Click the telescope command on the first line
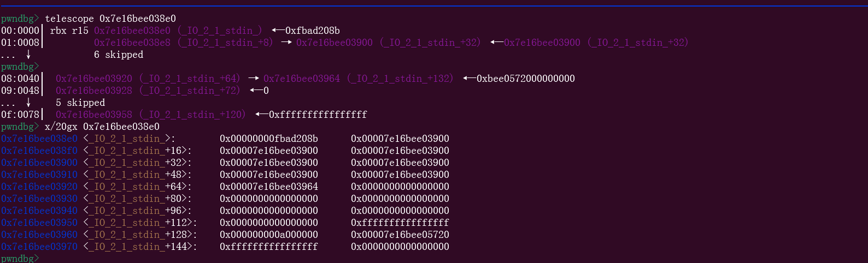868x263 pixels. (x=110, y=19)
